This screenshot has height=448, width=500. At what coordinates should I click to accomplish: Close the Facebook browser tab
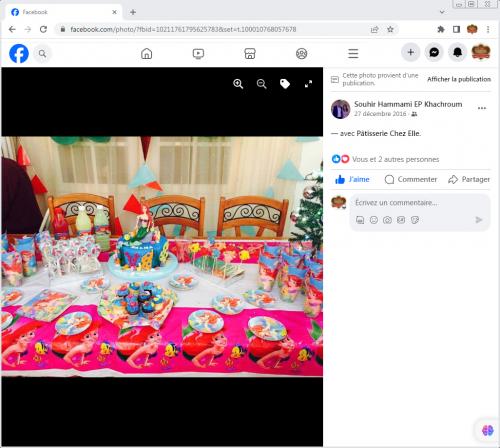114,12
